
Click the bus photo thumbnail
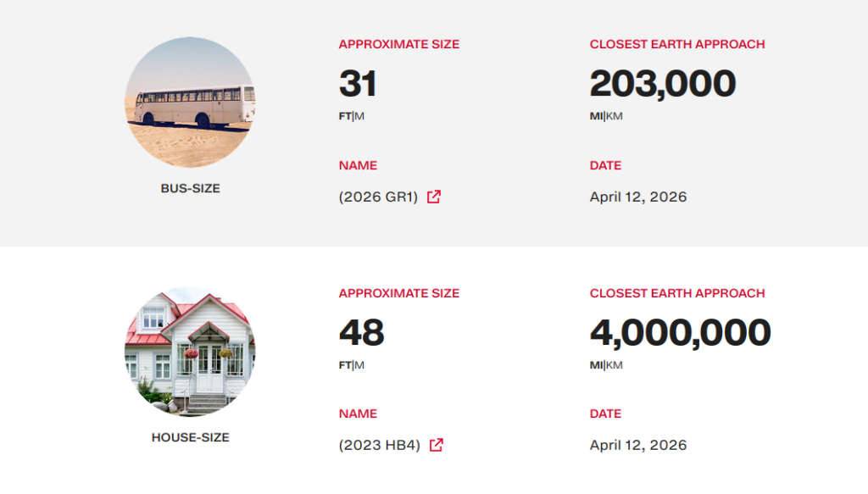click(190, 103)
